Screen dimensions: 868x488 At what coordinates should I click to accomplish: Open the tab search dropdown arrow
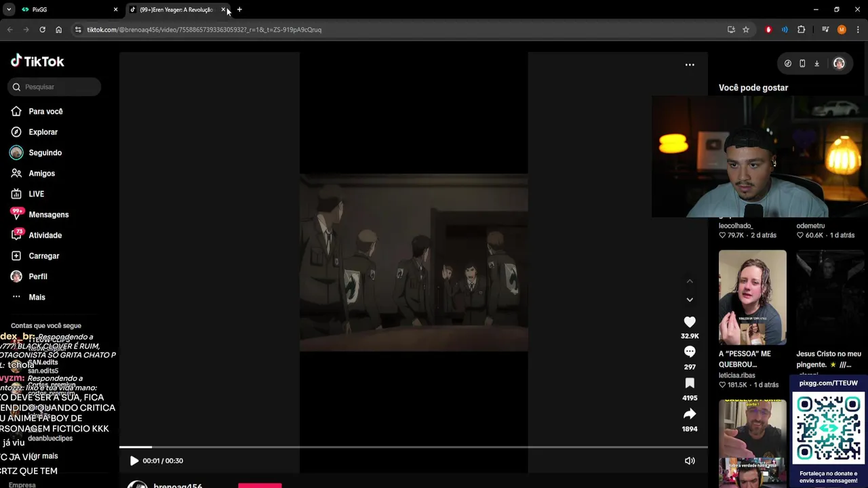(9, 9)
